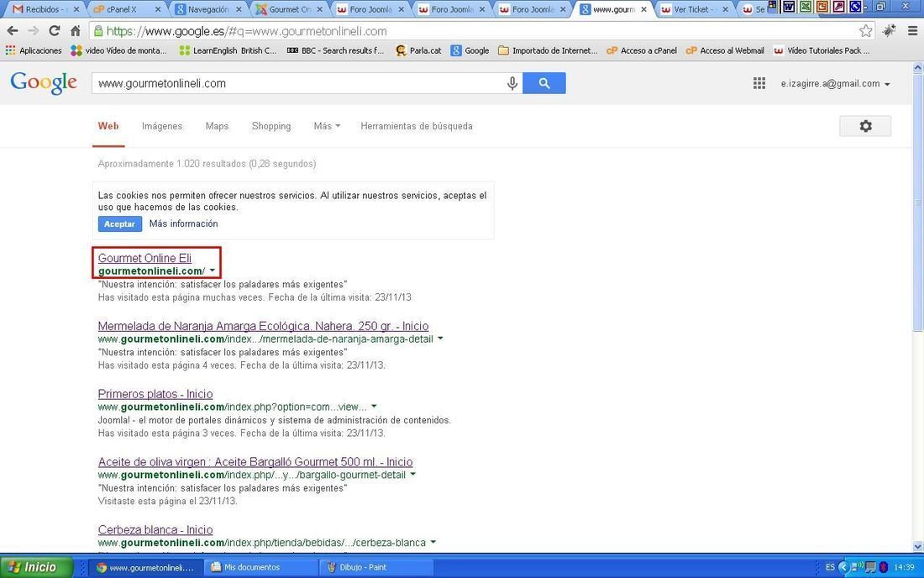
Task: Open the Aplicaciones bookmarks shortcut
Action: 34,50
